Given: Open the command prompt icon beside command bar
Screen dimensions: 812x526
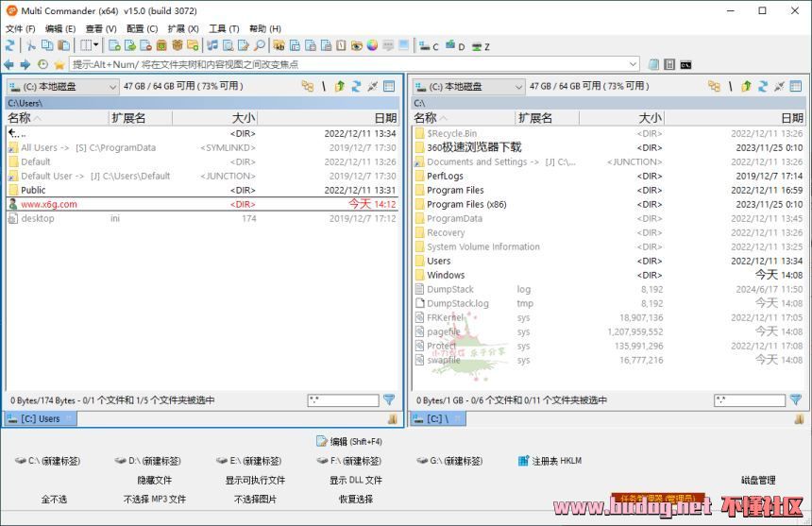Looking at the screenshot, I should pyautogui.click(x=685, y=64).
